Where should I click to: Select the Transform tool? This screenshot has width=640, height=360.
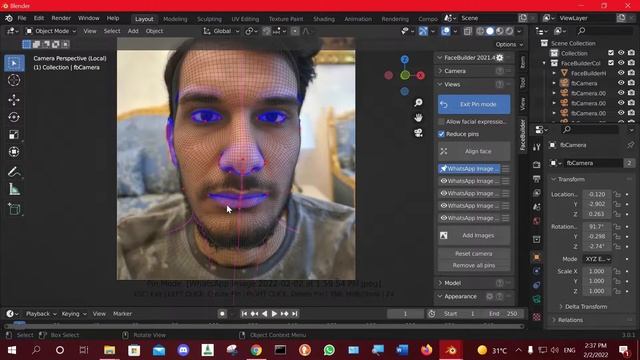(14, 152)
